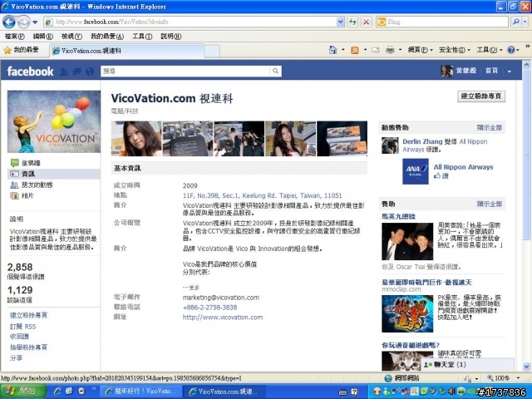Click the profile avatar in Facebook header
Screen dimensions: 532x399
(x=447, y=71)
